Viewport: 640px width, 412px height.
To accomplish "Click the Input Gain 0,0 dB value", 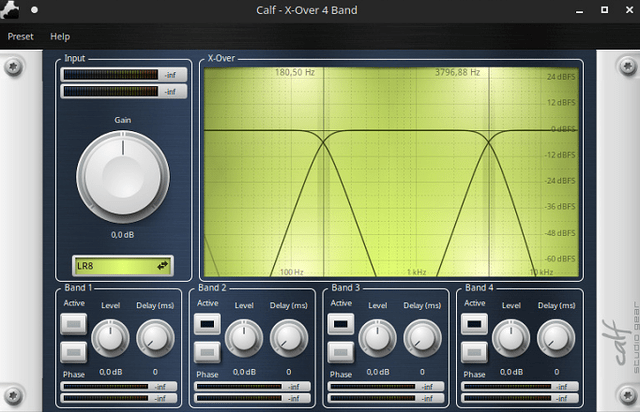I will coord(122,235).
